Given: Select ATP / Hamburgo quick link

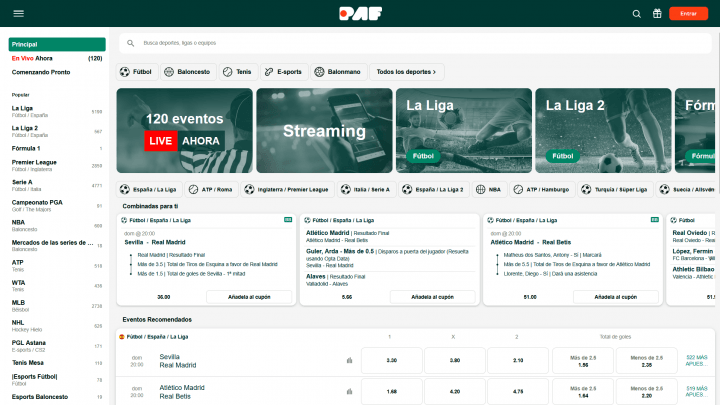Looking at the screenshot, I should point(542,189).
